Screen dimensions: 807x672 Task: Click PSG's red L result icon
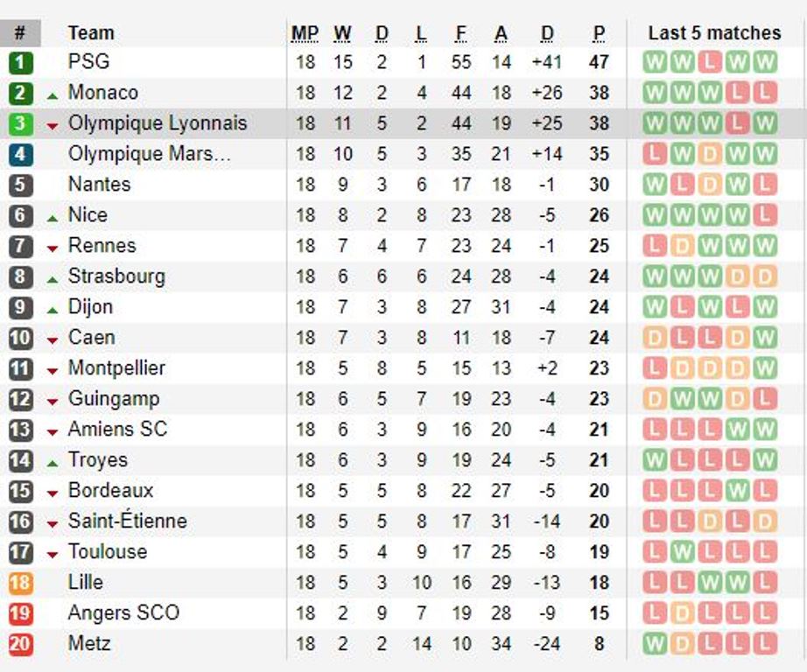(710, 62)
